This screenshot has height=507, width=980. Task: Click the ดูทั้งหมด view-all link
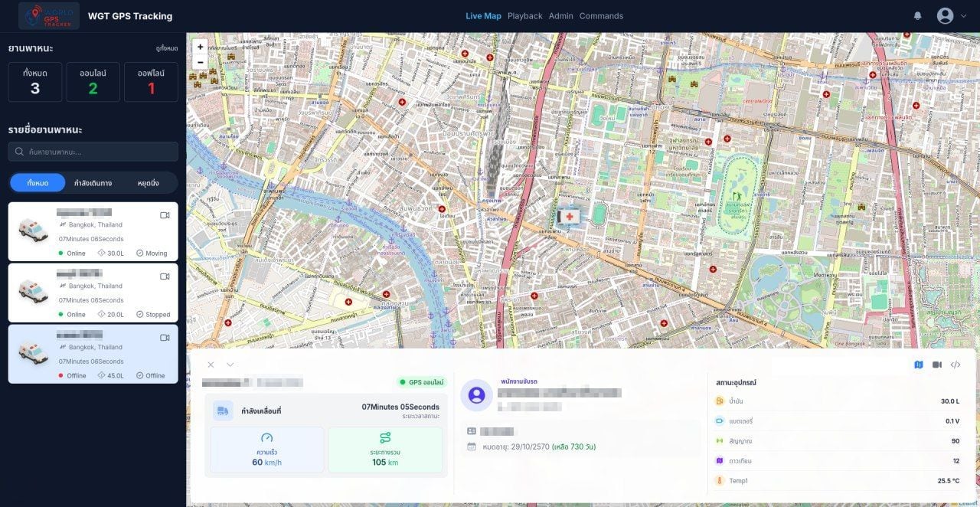tap(166, 48)
